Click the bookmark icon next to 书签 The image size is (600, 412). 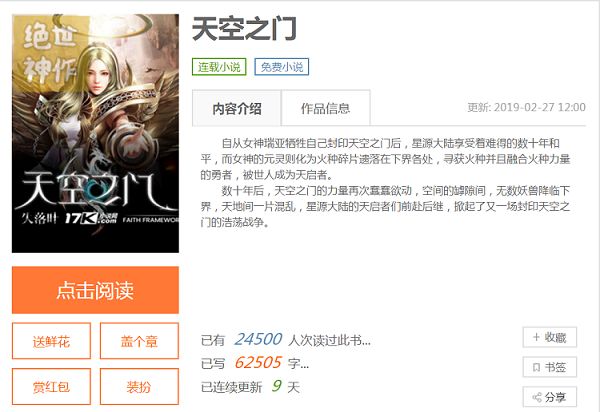pyautogui.click(x=536, y=367)
